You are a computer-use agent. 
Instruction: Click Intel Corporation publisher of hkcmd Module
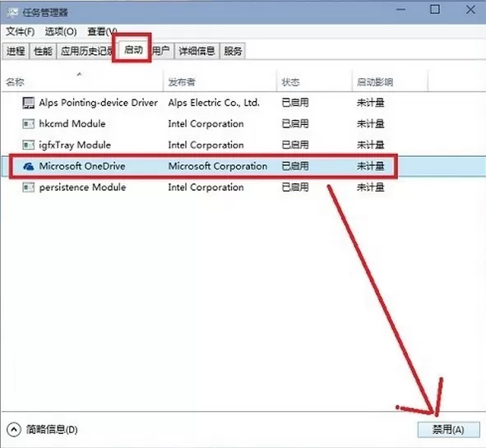click(x=206, y=124)
